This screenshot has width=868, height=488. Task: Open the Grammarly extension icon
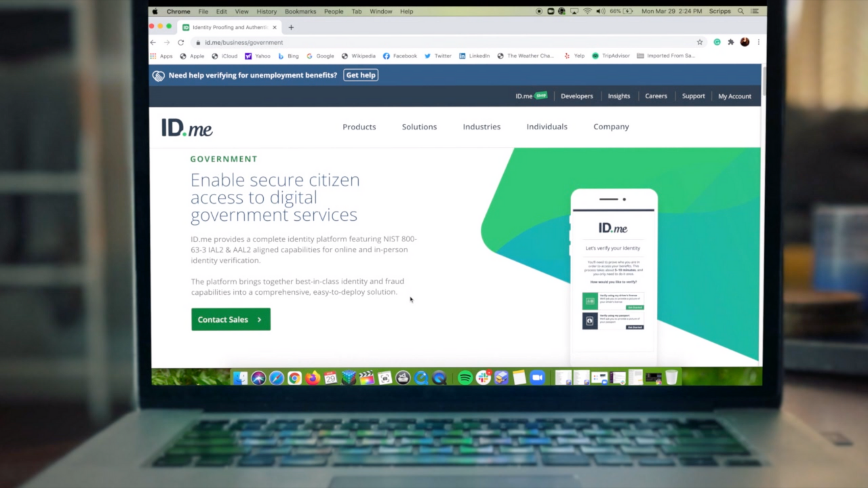click(x=717, y=42)
